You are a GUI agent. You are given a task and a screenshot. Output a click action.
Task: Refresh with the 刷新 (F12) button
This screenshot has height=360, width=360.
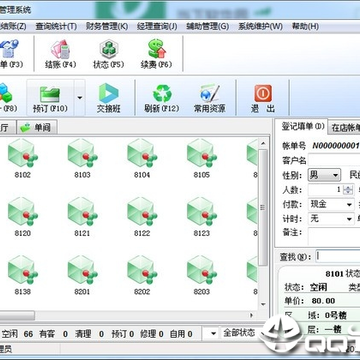[162, 98]
